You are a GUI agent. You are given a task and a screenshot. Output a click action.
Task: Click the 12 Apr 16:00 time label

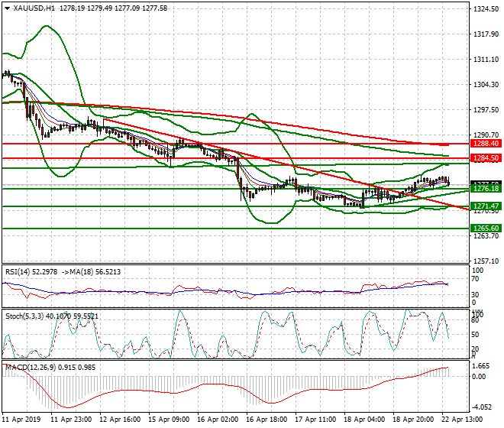pyautogui.click(x=120, y=420)
